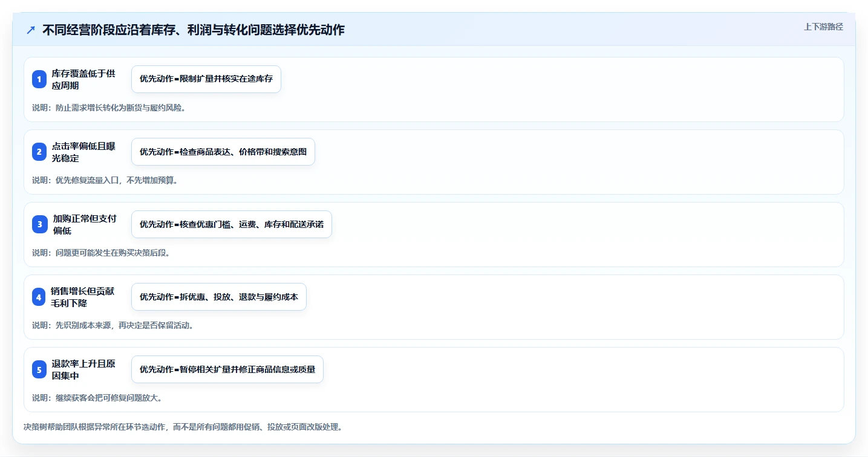
Task: Click number badge 5 beside 退款率上升且原因集中
Action: [x=39, y=369]
